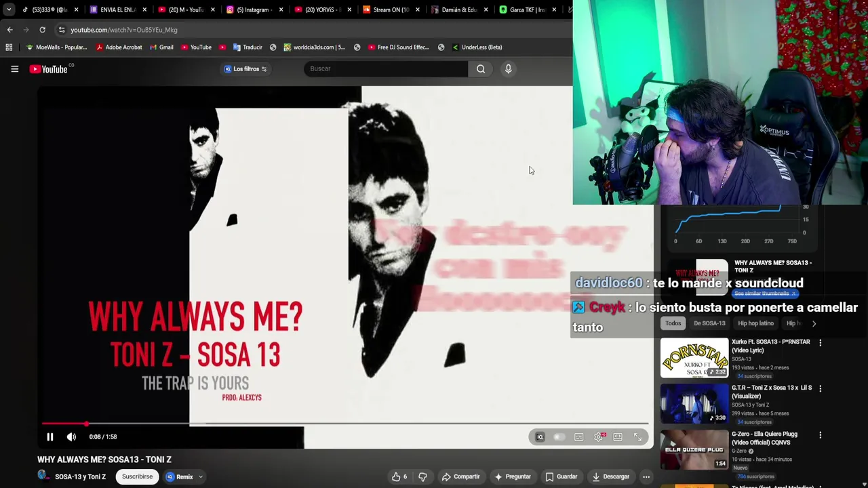This screenshot has height=488, width=868.
Task: Open the Chrome apps grid in bookmarks bar
Action: click(x=9, y=47)
